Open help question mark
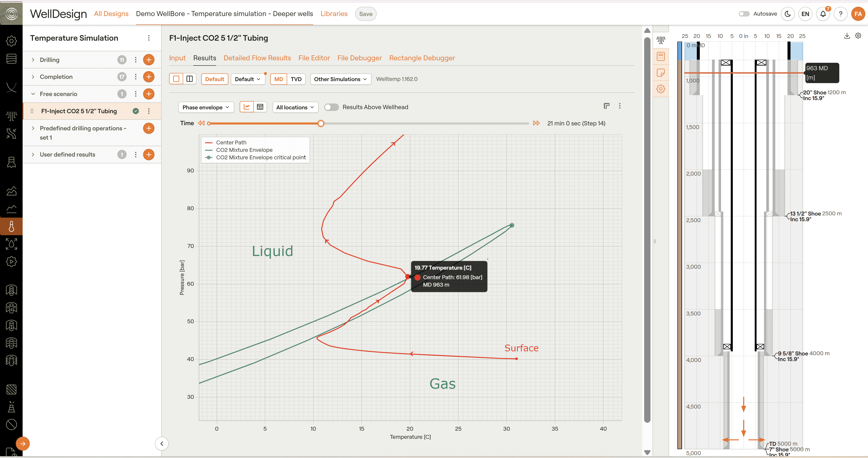 [840, 14]
